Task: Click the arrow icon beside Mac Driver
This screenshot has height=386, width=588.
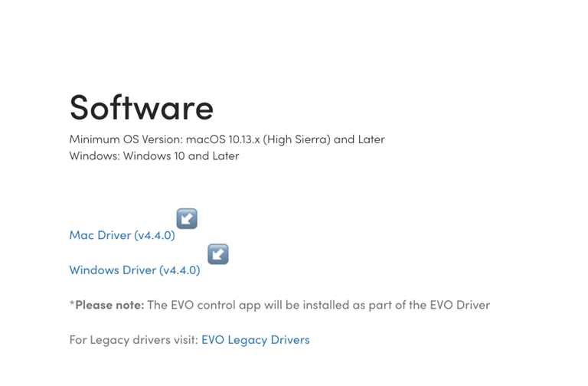Action: coord(187,218)
